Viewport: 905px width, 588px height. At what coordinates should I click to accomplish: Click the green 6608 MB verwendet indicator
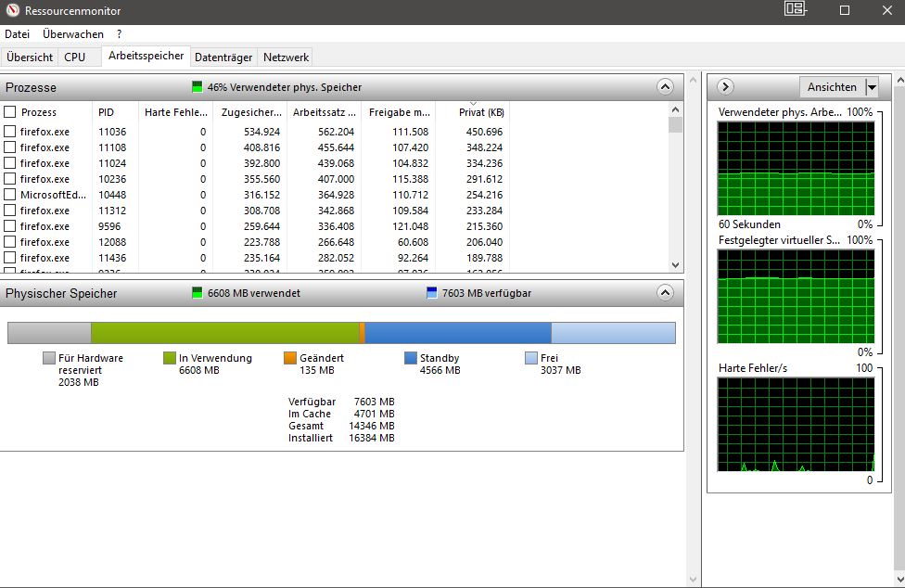click(198, 293)
